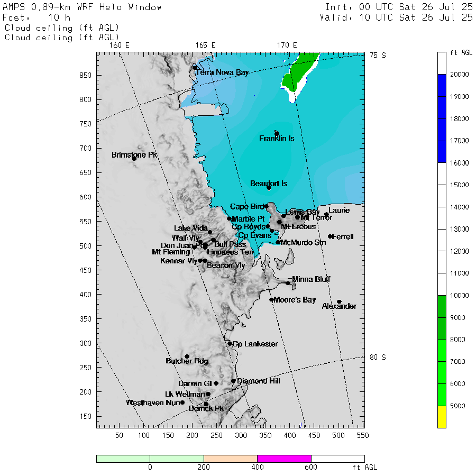Click the Beacon Vly label
The height and width of the screenshot is (476, 476).
click(x=226, y=266)
